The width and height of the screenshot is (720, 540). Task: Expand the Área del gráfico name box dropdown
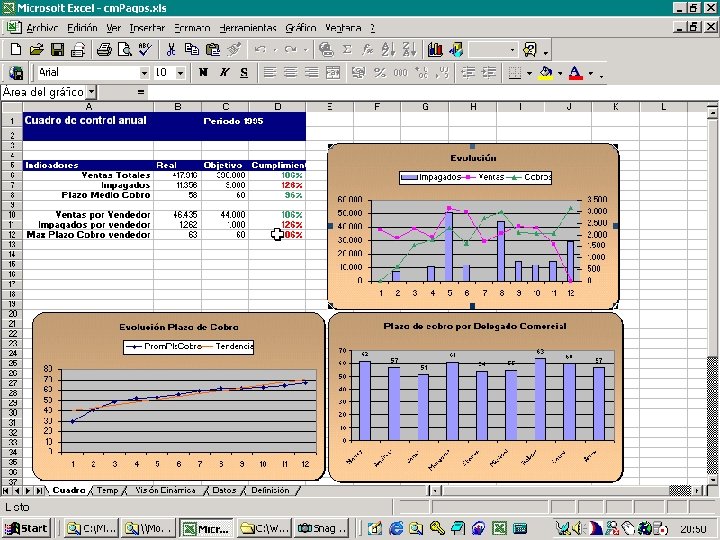tap(91, 92)
